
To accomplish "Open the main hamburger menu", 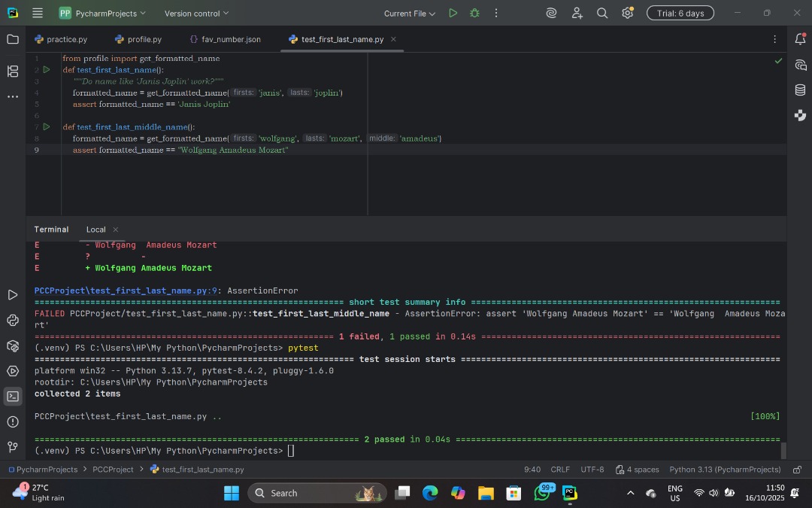I will [38, 13].
